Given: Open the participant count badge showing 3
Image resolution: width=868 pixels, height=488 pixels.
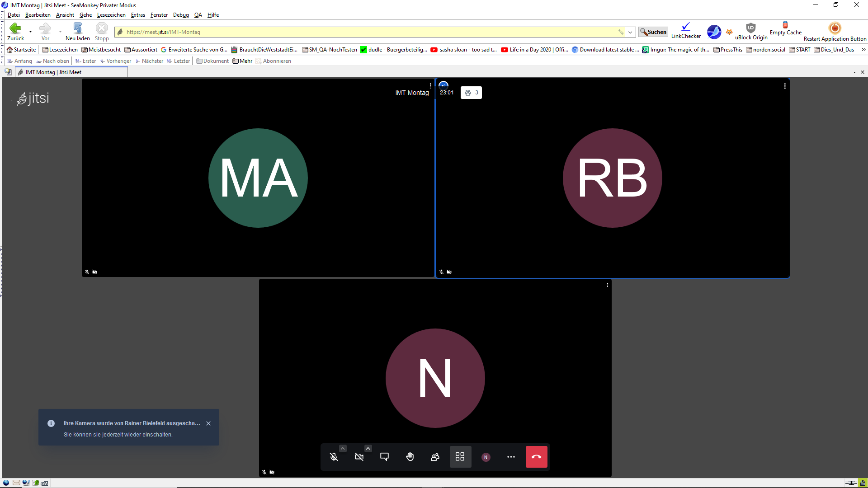Looking at the screenshot, I should pyautogui.click(x=471, y=93).
